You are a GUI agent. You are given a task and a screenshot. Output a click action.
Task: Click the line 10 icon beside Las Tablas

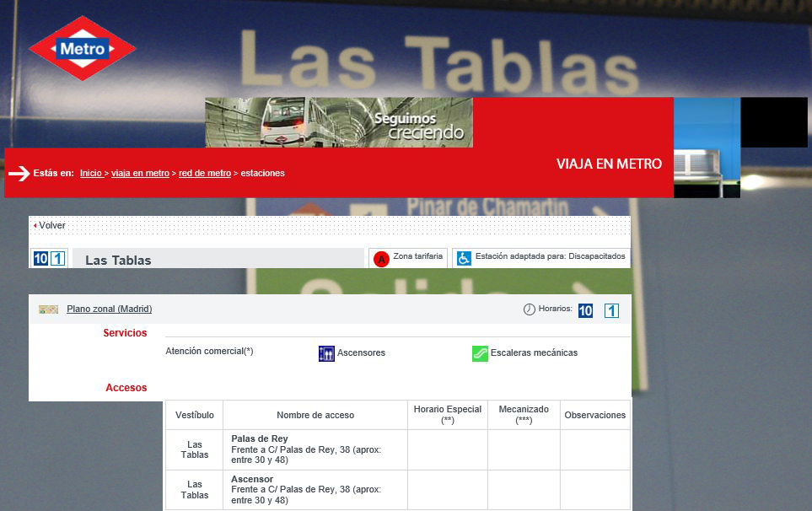pos(40,259)
